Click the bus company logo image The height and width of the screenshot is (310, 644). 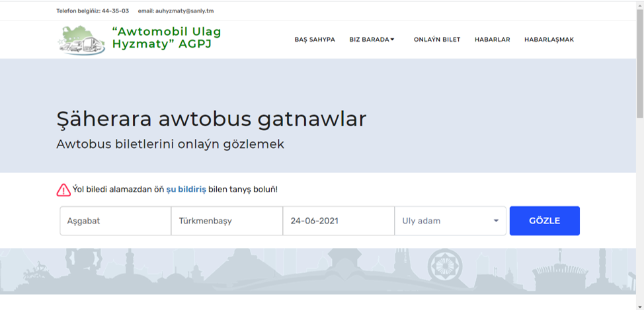click(81, 40)
